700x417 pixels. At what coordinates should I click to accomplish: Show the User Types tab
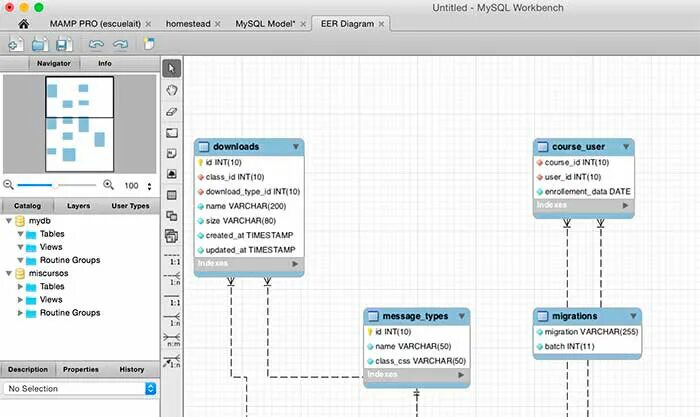click(x=130, y=206)
